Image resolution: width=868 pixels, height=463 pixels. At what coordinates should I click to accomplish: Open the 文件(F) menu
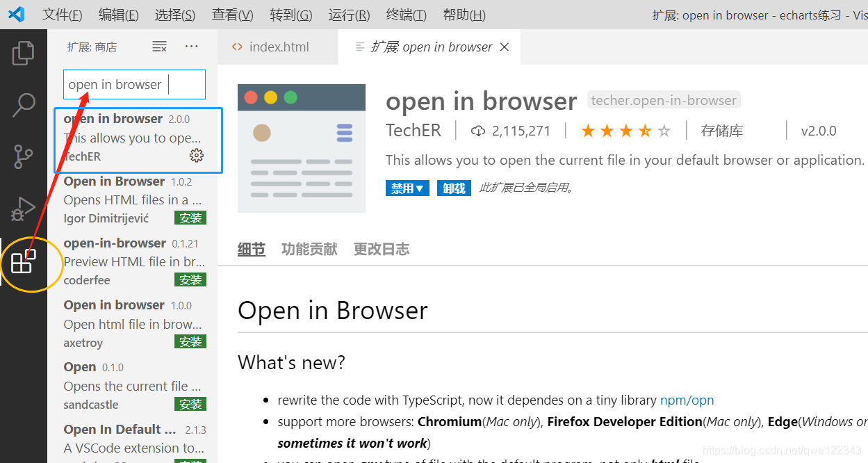[x=62, y=15]
